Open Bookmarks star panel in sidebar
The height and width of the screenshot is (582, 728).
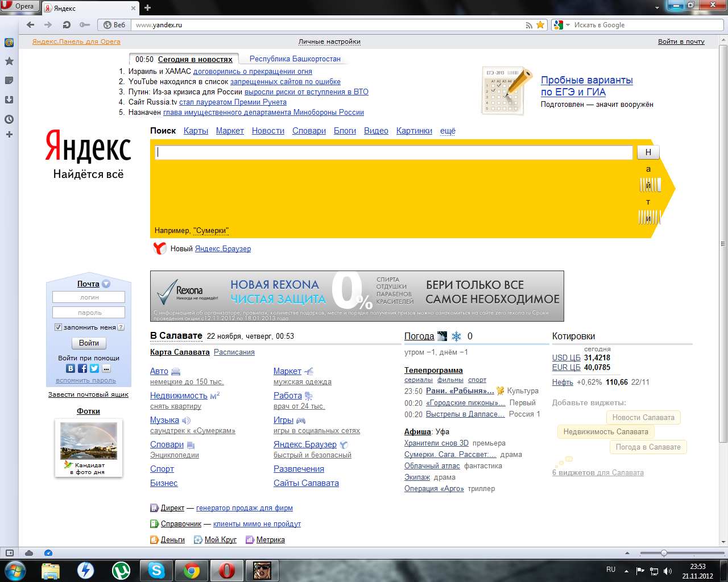coord(9,61)
